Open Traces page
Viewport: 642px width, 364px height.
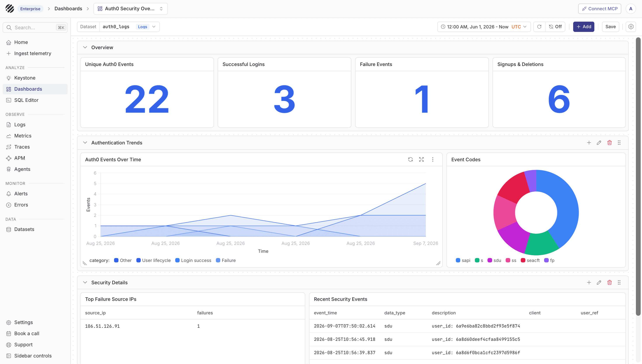click(35, 147)
